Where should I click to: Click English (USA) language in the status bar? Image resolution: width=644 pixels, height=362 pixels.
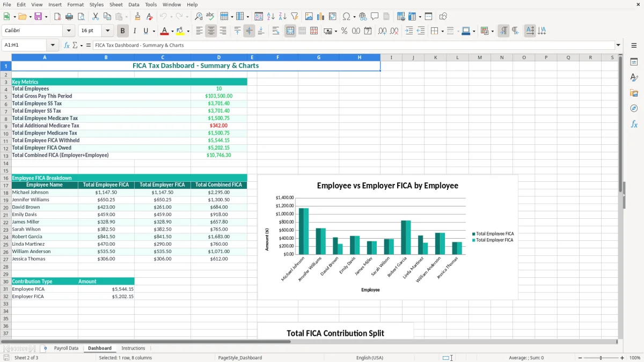pyautogui.click(x=370, y=358)
